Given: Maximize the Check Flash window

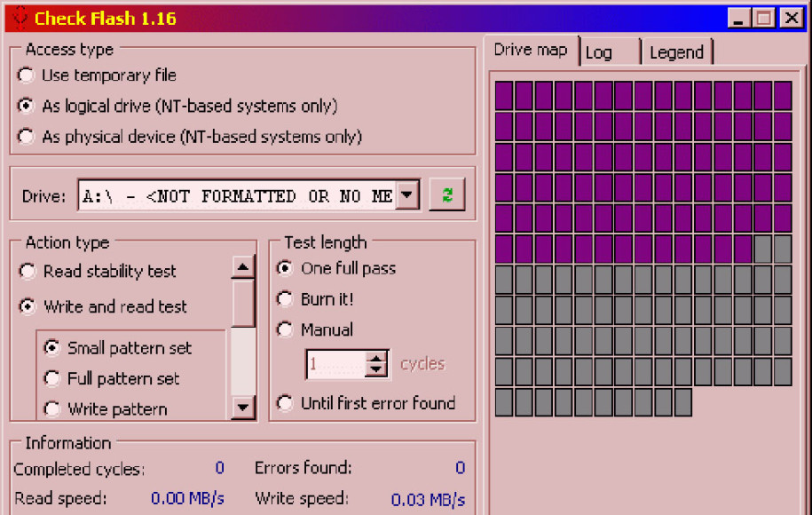Looking at the screenshot, I should pos(764,18).
